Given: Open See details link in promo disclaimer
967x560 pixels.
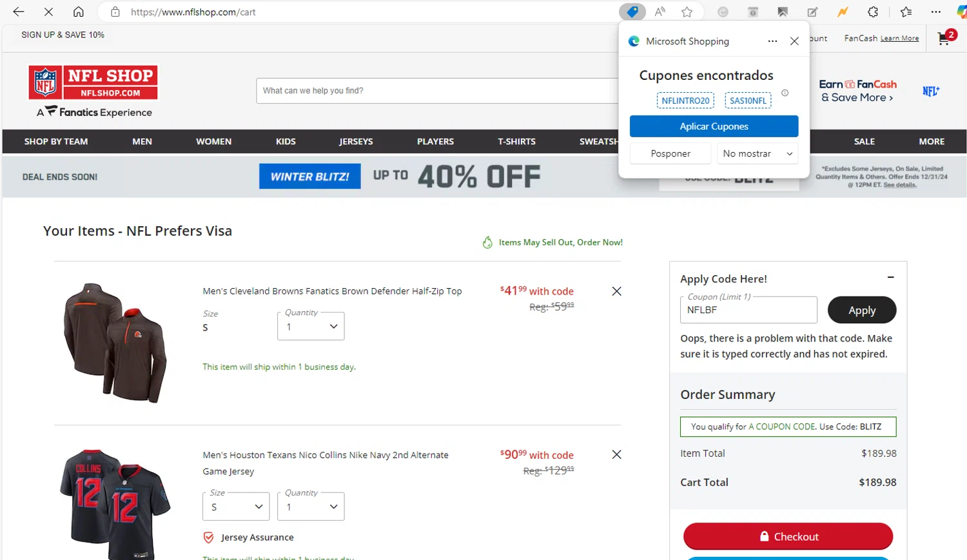Looking at the screenshot, I should pos(899,185).
